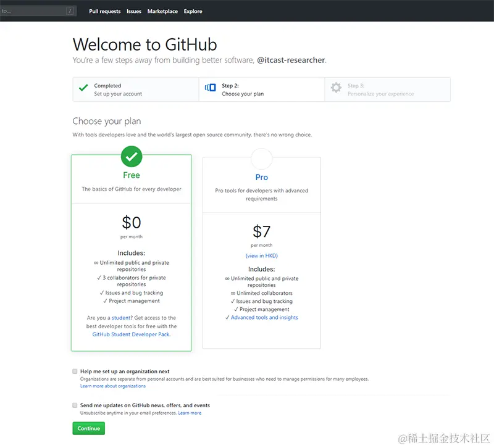Click 3 collaborators for private repositories text
Image resolution: width=494 pixels, height=448 pixels.
(132, 281)
